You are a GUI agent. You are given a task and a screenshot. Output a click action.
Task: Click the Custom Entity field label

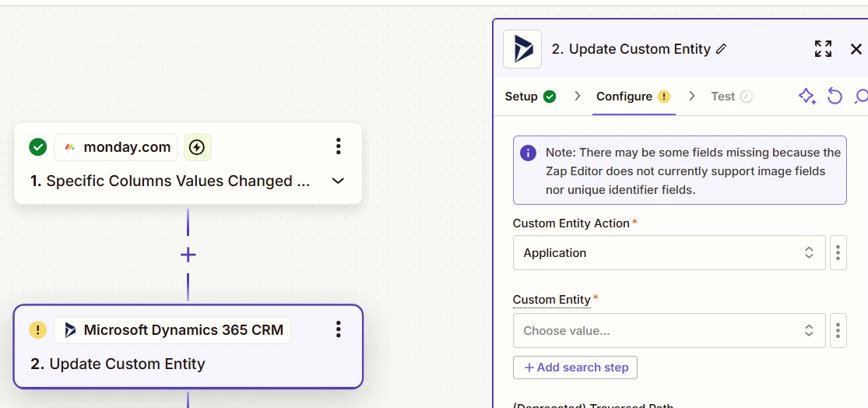(x=551, y=300)
